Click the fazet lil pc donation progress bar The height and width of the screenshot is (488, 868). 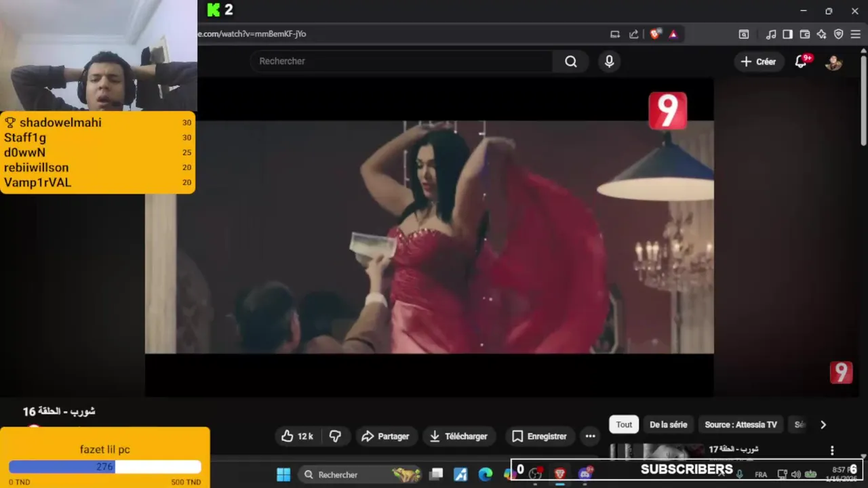pyautogui.click(x=105, y=467)
